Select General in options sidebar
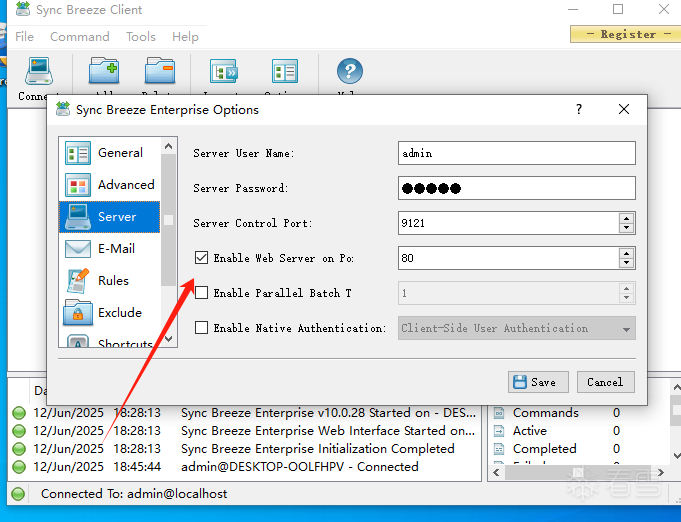681x522 pixels. tap(109, 153)
